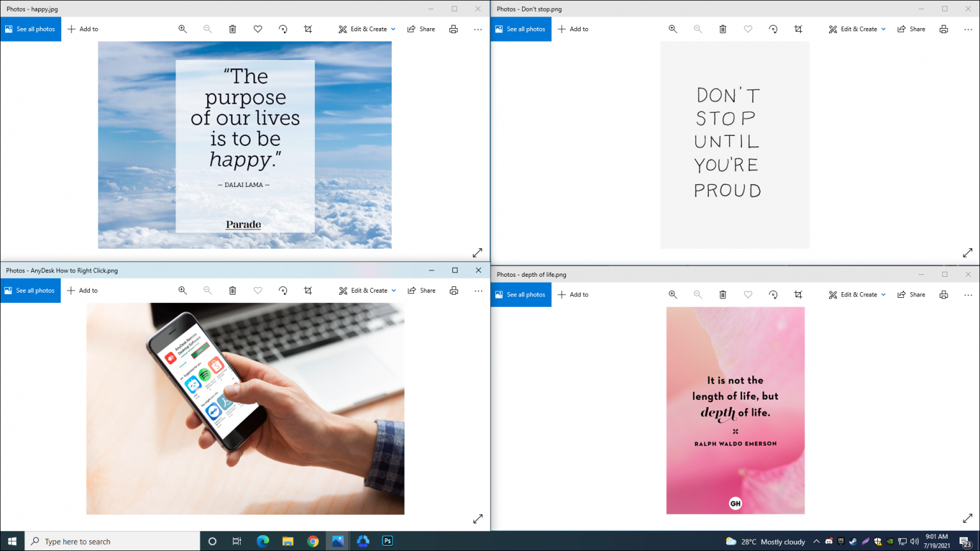Rotate the happy.jpg image
This screenshot has height=551, width=980.
click(x=283, y=29)
